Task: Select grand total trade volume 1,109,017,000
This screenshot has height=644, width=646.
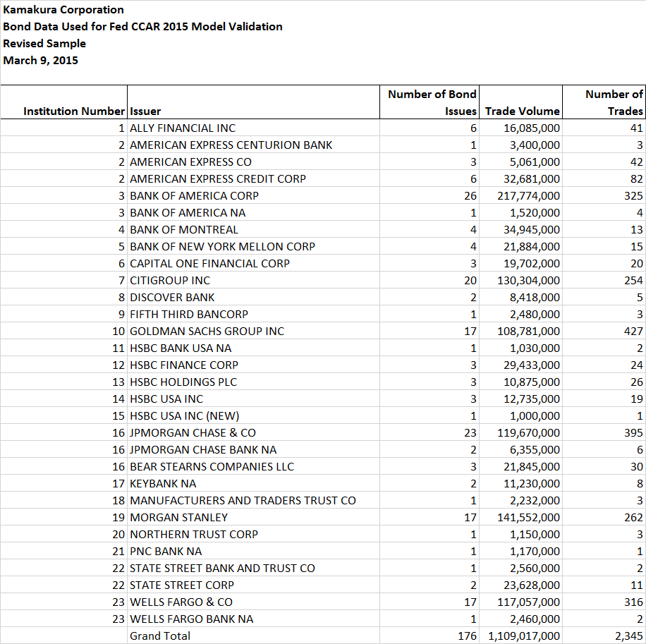Action: tap(520, 636)
